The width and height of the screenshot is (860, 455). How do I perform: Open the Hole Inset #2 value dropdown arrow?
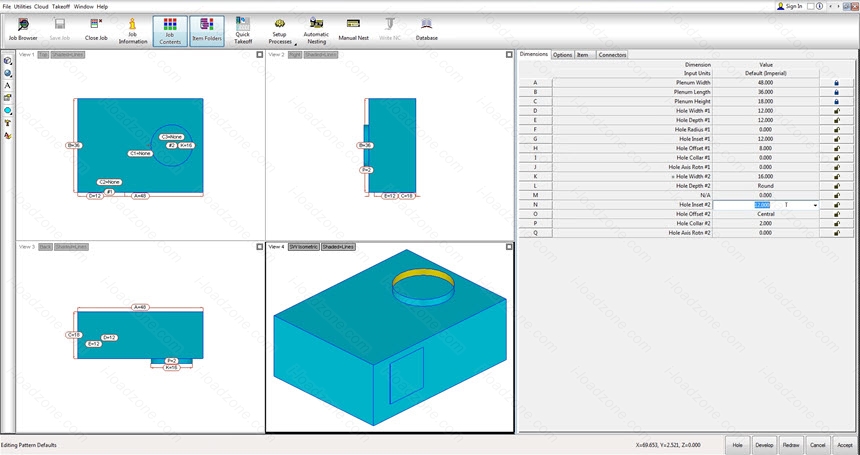815,205
